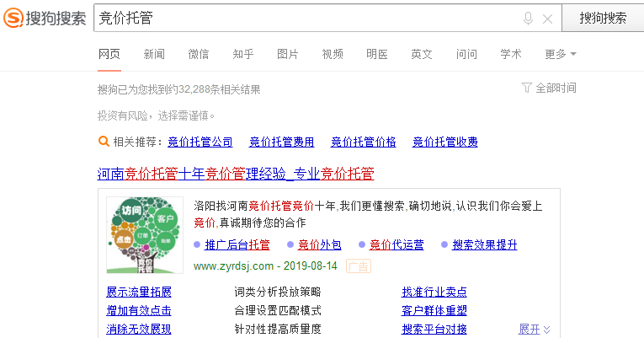Open the 展示流量拓展 link
The image size is (644, 338).
pos(139,292)
